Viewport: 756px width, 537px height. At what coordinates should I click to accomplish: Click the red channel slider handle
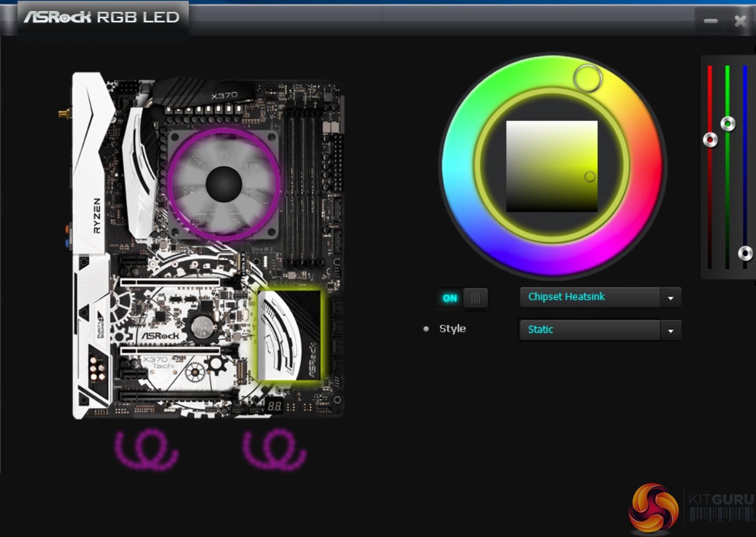coord(710,140)
